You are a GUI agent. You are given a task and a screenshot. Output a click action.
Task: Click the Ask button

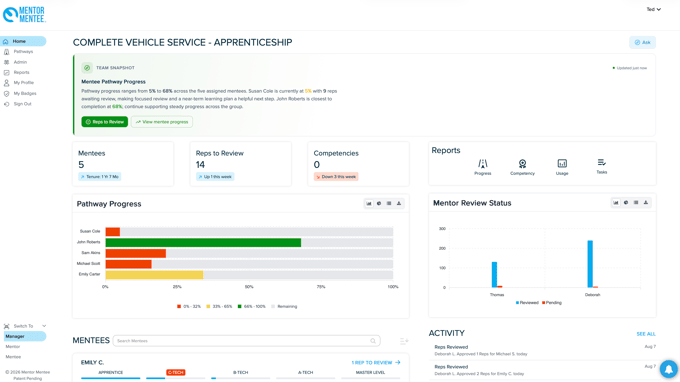[642, 42]
